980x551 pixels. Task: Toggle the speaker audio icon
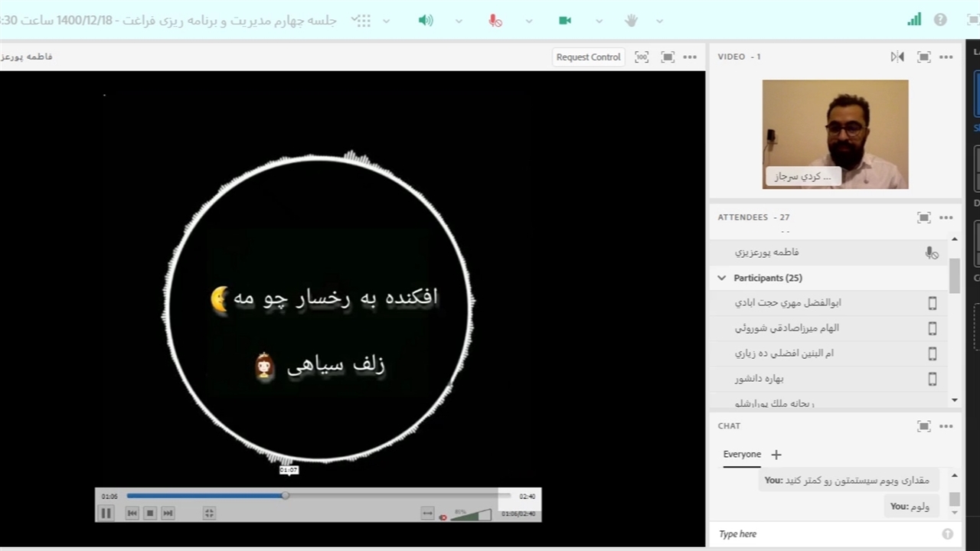[x=426, y=21]
